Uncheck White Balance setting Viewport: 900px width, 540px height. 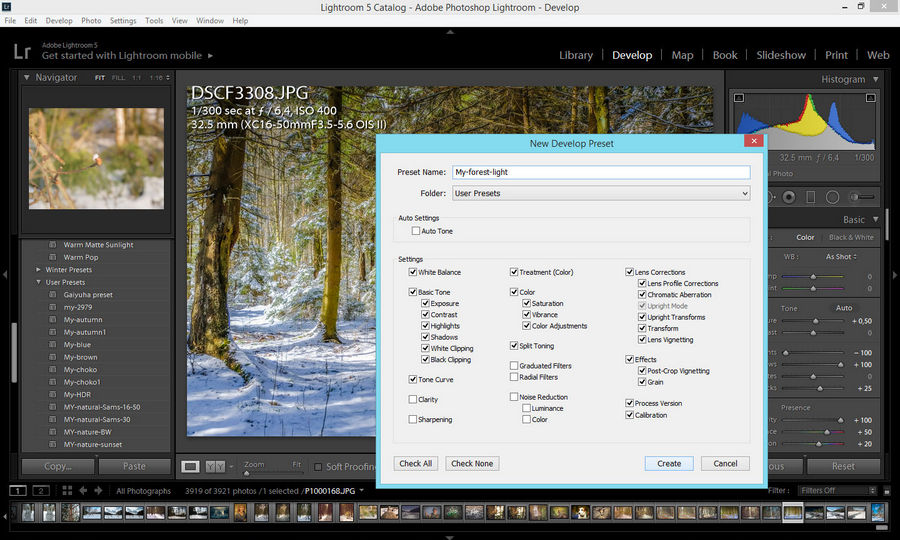tap(413, 272)
